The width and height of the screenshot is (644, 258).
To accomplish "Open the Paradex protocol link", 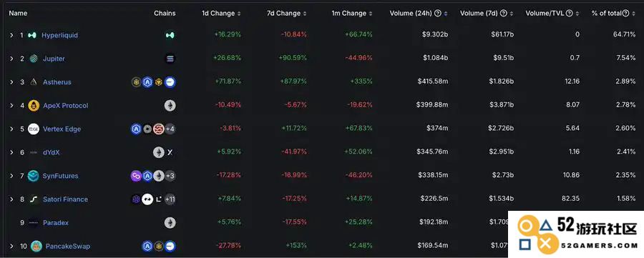I will click(55, 223).
